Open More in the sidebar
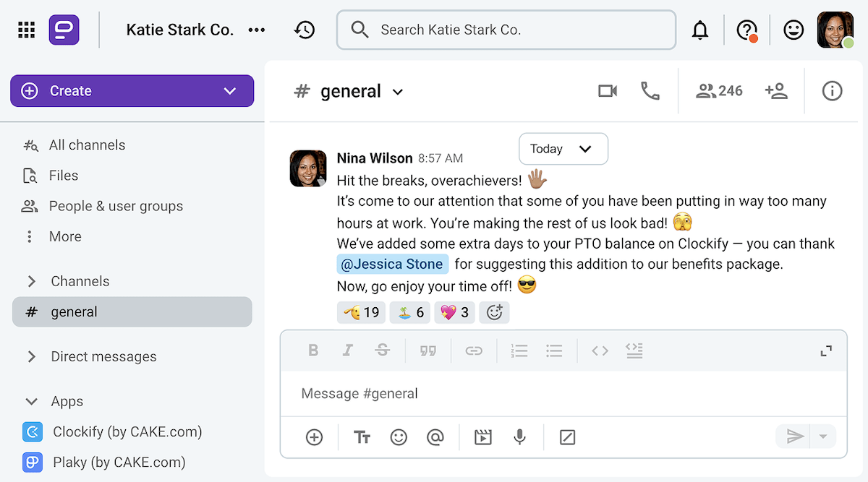868x482 pixels. [x=65, y=236]
